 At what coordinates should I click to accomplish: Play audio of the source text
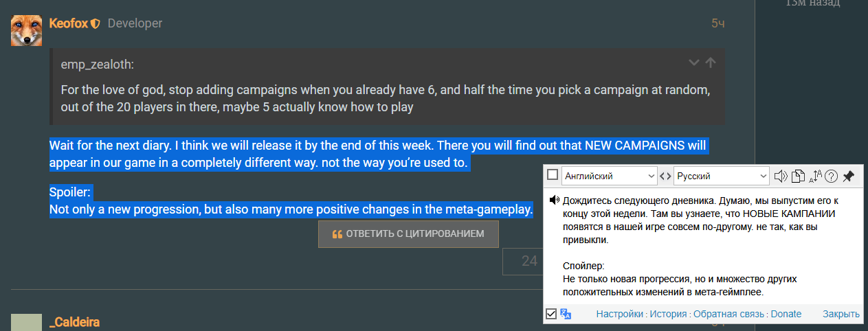(781, 176)
